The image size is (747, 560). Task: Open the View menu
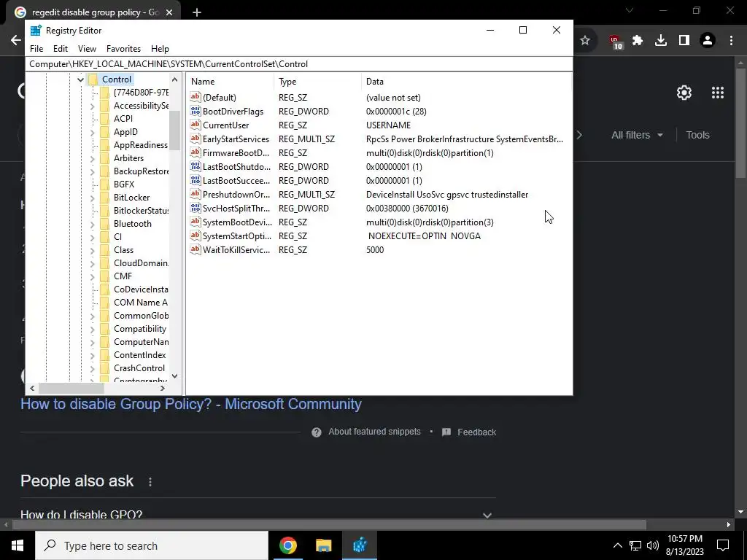(x=88, y=49)
